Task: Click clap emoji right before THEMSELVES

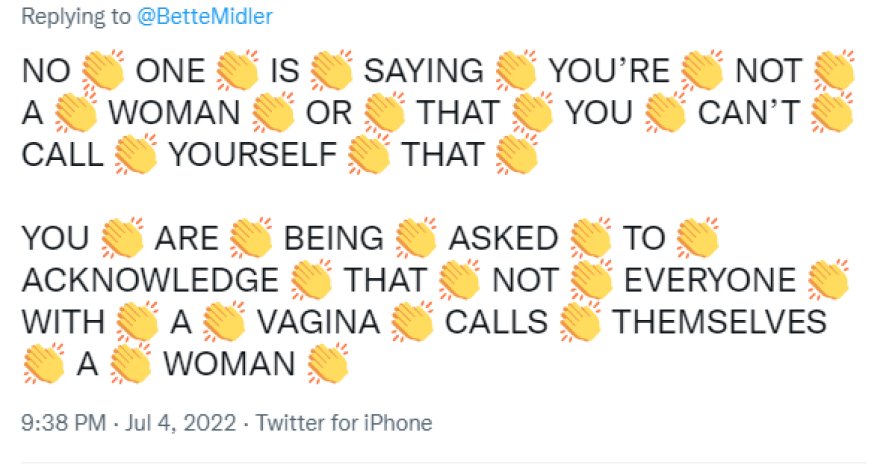Action: click(x=581, y=322)
